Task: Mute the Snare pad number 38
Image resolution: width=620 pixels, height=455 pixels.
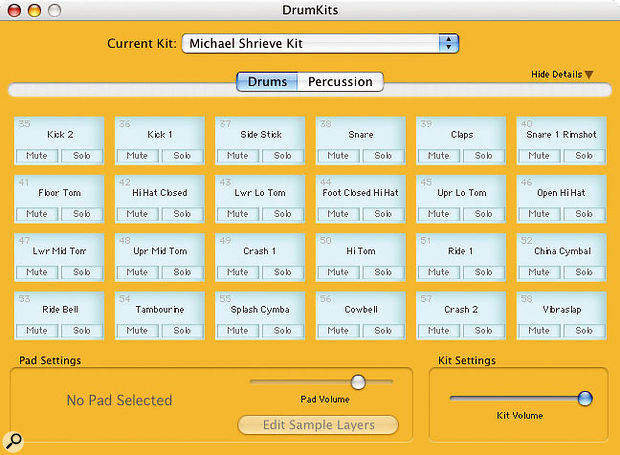Action: [338, 156]
